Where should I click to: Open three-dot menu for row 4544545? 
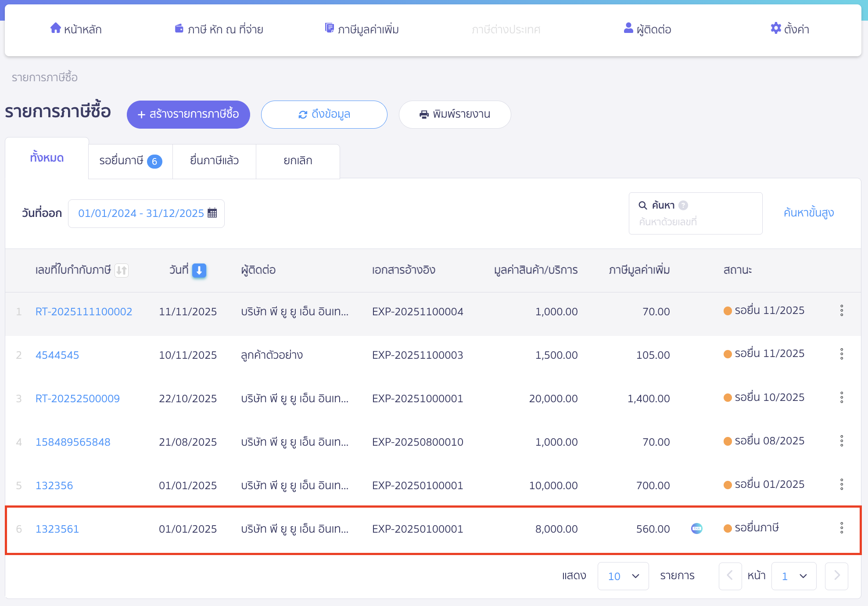pyautogui.click(x=841, y=354)
